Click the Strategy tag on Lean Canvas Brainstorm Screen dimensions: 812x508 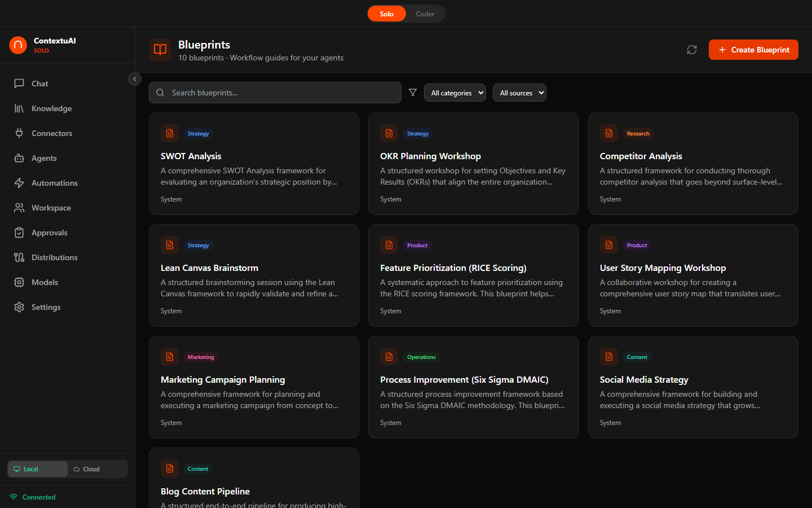(198, 246)
